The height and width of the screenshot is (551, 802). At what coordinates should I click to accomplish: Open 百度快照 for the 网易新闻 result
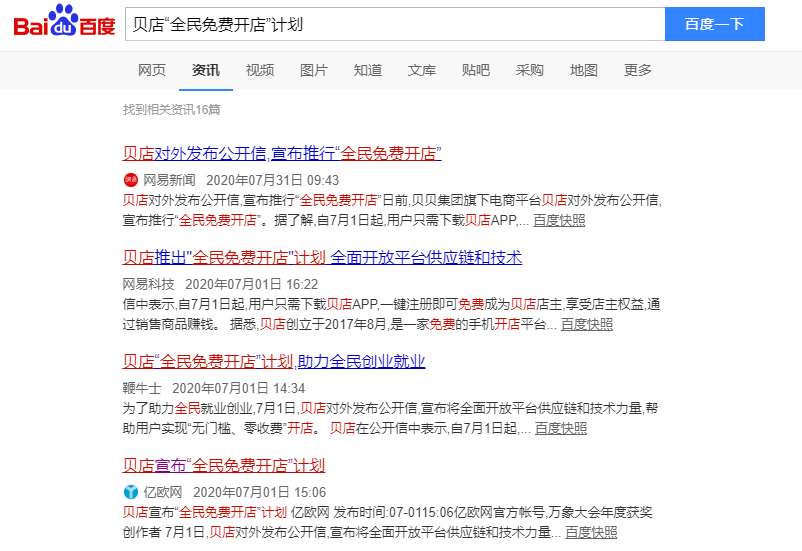(x=559, y=221)
